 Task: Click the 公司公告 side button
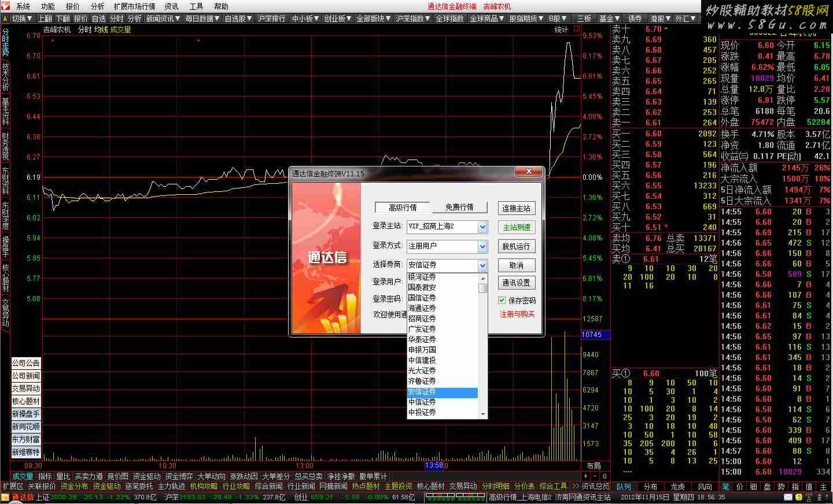(26, 363)
